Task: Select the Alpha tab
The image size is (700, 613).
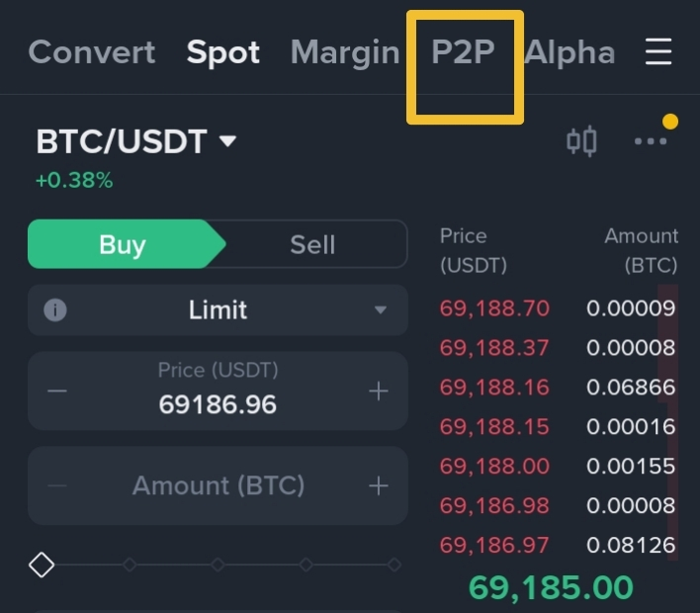Action: pyautogui.click(x=569, y=52)
